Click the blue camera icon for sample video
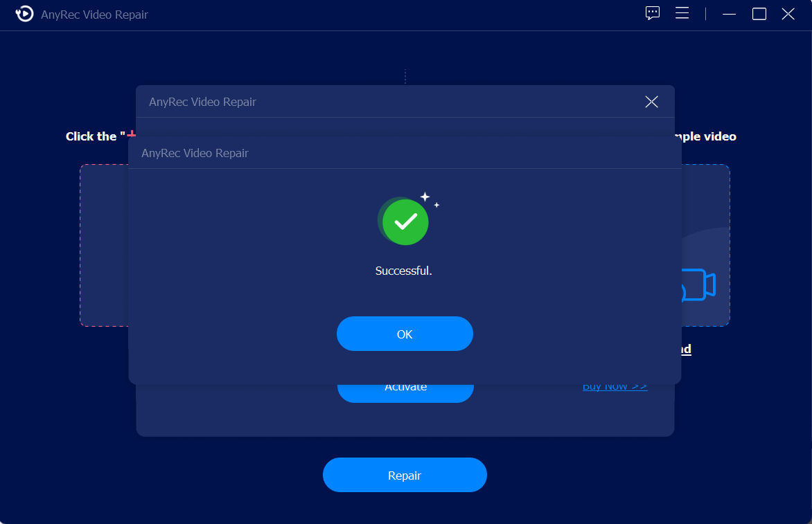The width and height of the screenshot is (812, 524). (698, 285)
